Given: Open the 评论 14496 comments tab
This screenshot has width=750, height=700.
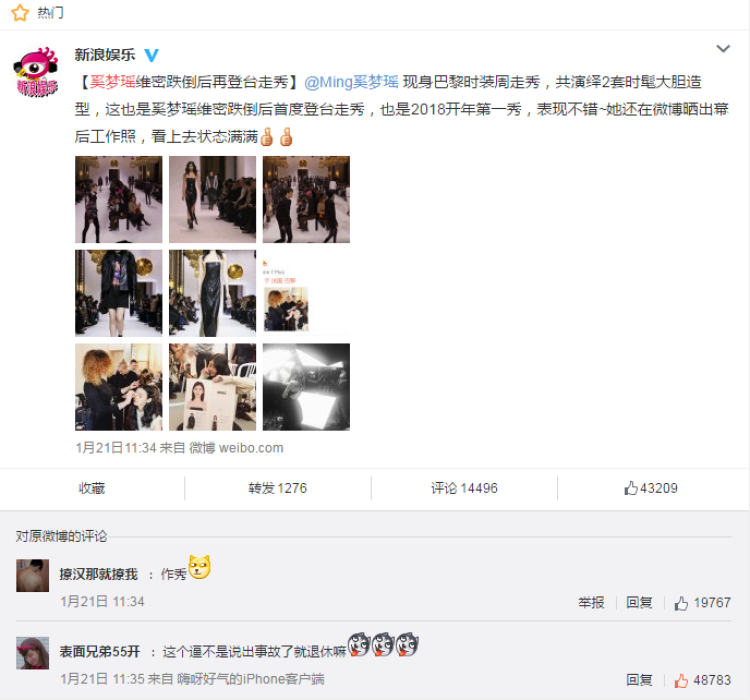Looking at the screenshot, I should (x=464, y=488).
